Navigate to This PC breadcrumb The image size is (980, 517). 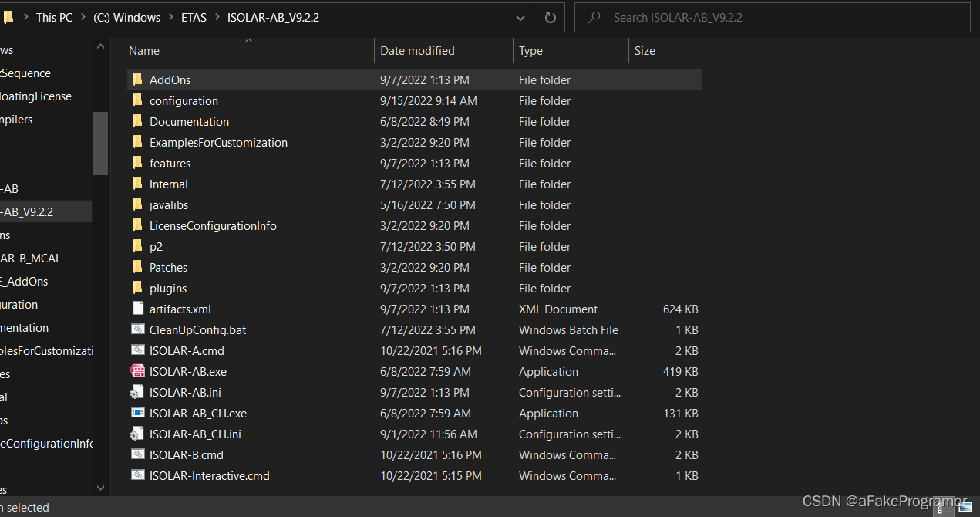(x=54, y=17)
